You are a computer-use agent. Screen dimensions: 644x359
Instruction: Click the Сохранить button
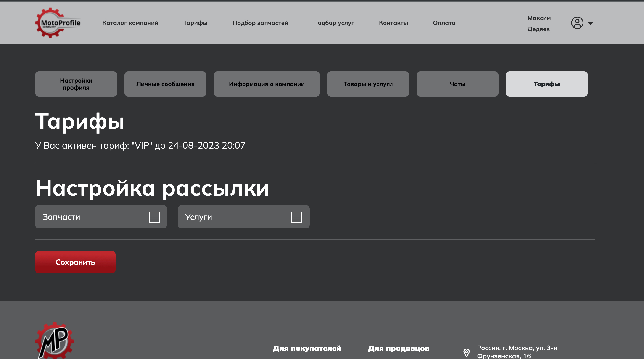click(x=75, y=262)
